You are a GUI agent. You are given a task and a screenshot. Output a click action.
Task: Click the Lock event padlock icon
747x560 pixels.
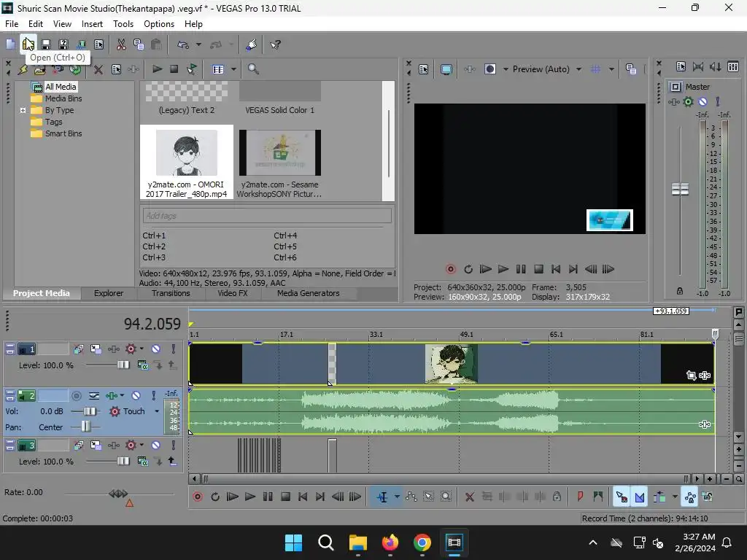pos(557,497)
